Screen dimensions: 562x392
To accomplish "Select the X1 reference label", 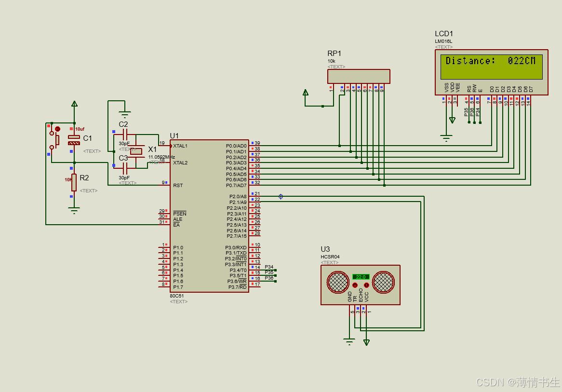I will pos(152,149).
